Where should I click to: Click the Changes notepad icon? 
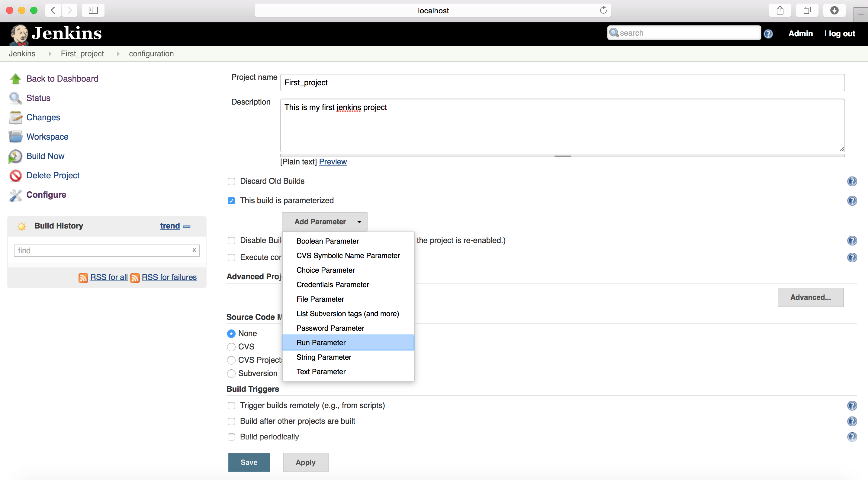click(15, 117)
